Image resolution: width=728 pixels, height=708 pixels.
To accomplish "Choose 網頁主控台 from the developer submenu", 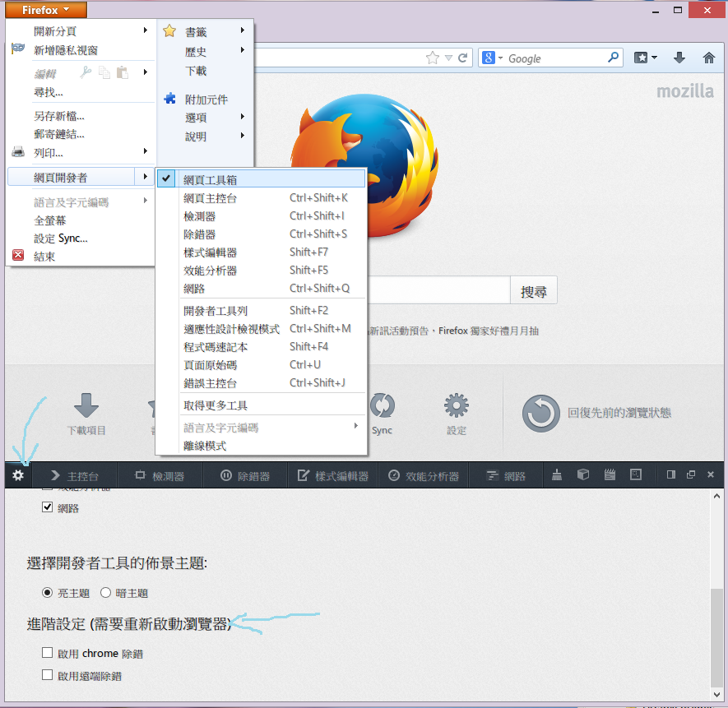I will pyautogui.click(x=211, y=197).
